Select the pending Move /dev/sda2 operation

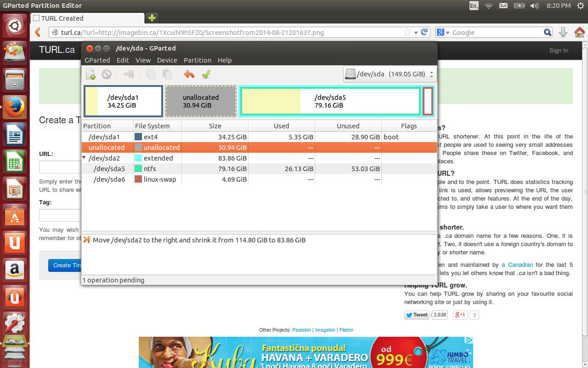[259, 240]
